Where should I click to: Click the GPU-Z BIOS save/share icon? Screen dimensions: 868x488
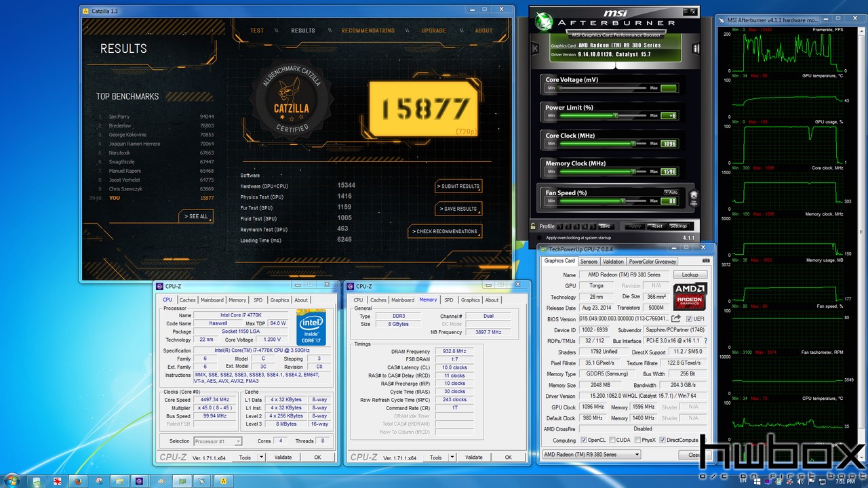click(x=676, y=319)
